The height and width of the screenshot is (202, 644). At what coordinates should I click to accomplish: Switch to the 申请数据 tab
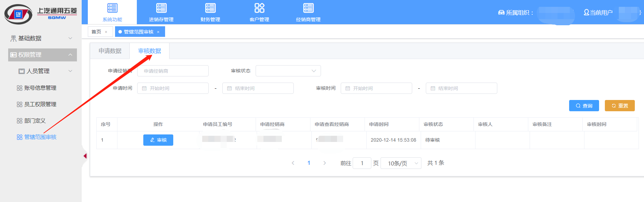(x=110, y=51)
